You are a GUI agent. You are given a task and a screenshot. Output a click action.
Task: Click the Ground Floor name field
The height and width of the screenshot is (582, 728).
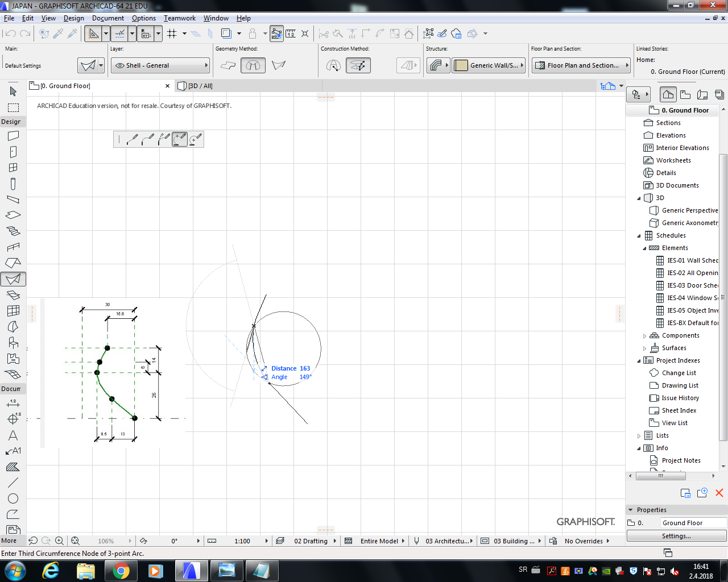(x=693, y=523)
